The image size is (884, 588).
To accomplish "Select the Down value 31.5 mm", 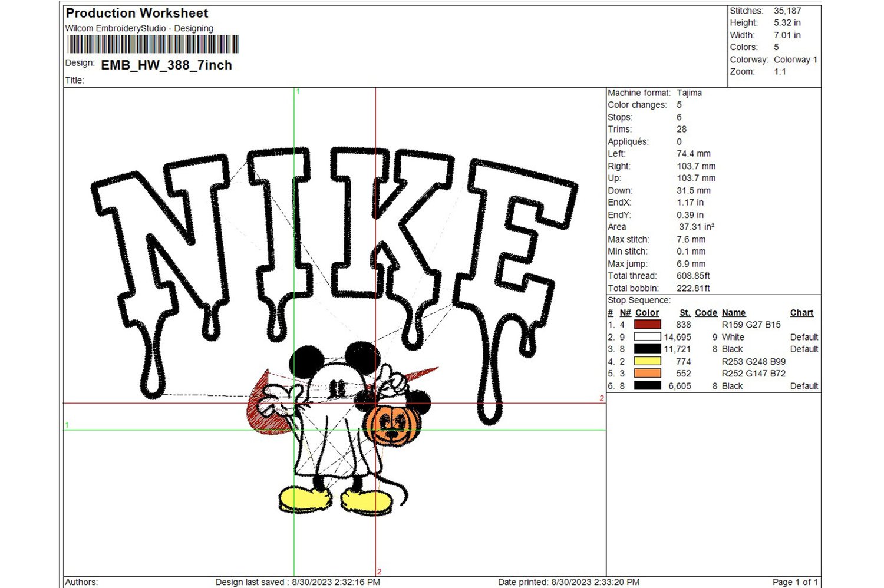I will click(693, 190).
